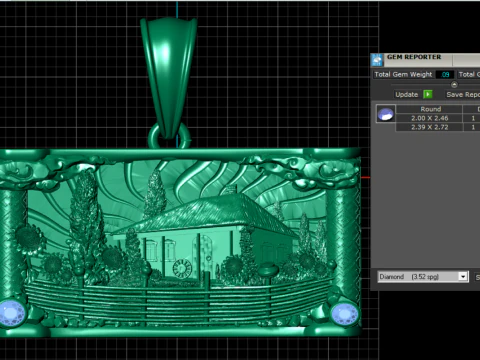Click quantity 1 in 2.39 X 2.72 row
The height and width of the screenshot is (360, 480).
tap(473, 127)
